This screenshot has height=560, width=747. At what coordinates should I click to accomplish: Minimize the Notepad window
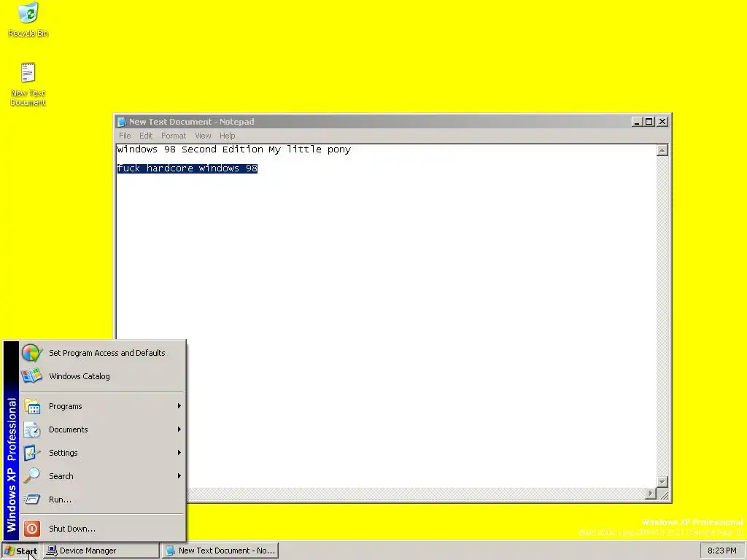click(637, 122)
